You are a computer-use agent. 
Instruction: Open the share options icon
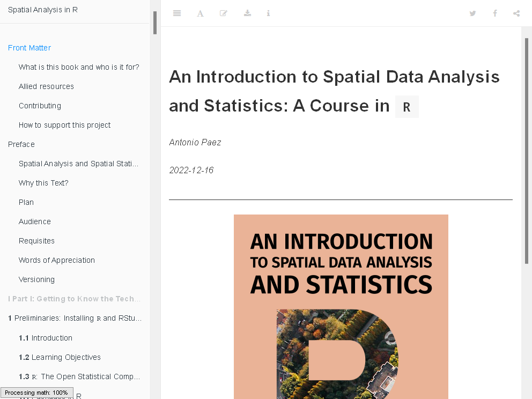pyautogui.click(x=516, y=13)
